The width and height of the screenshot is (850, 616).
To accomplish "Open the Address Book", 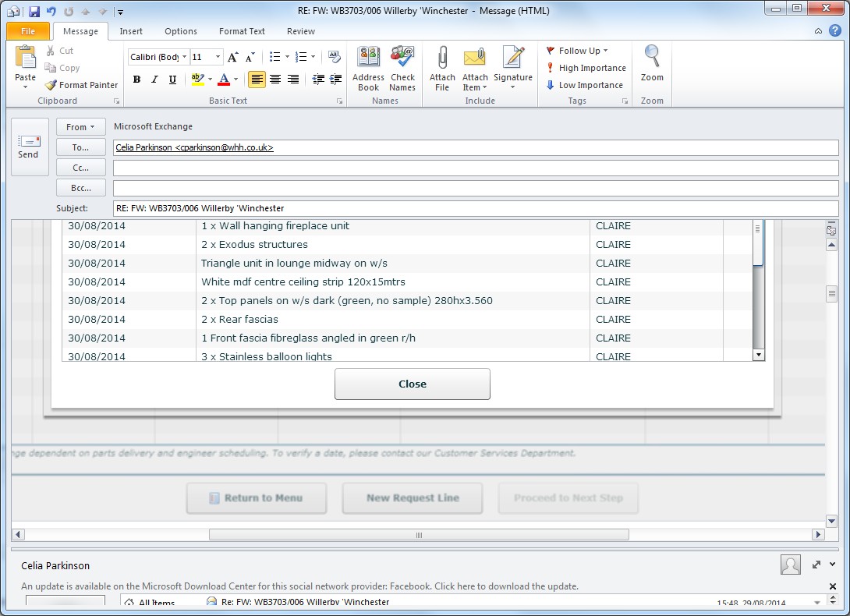I will tap(368, 59).
